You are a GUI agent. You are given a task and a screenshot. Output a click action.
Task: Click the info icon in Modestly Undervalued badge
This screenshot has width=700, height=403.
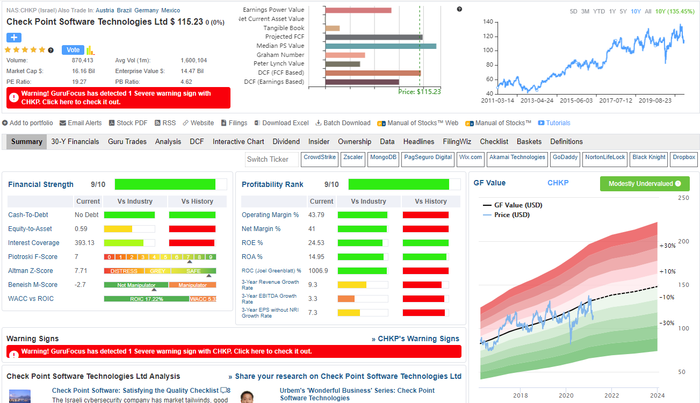(678, 183)
